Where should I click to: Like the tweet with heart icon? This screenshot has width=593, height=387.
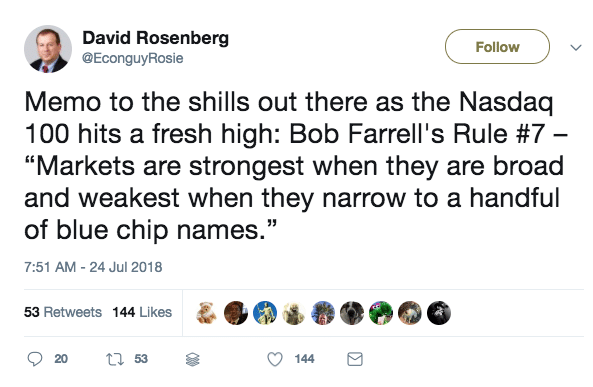point(275,359)
